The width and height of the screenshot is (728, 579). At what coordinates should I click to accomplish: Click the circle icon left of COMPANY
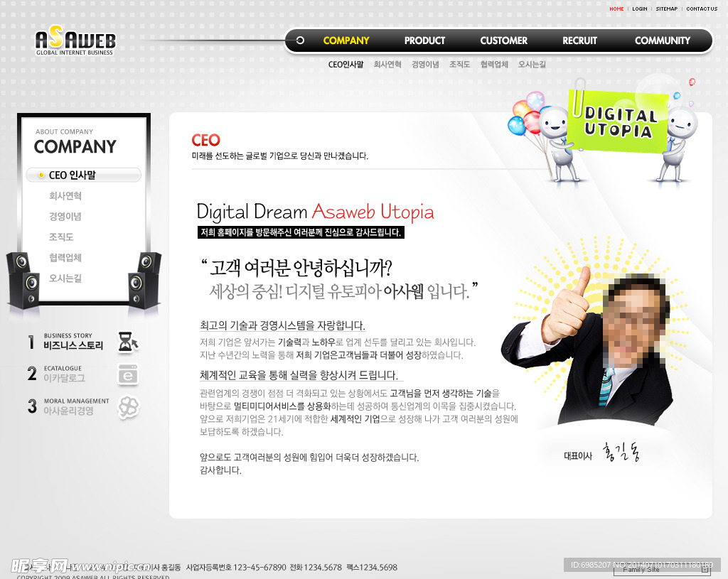pos(300,40)
